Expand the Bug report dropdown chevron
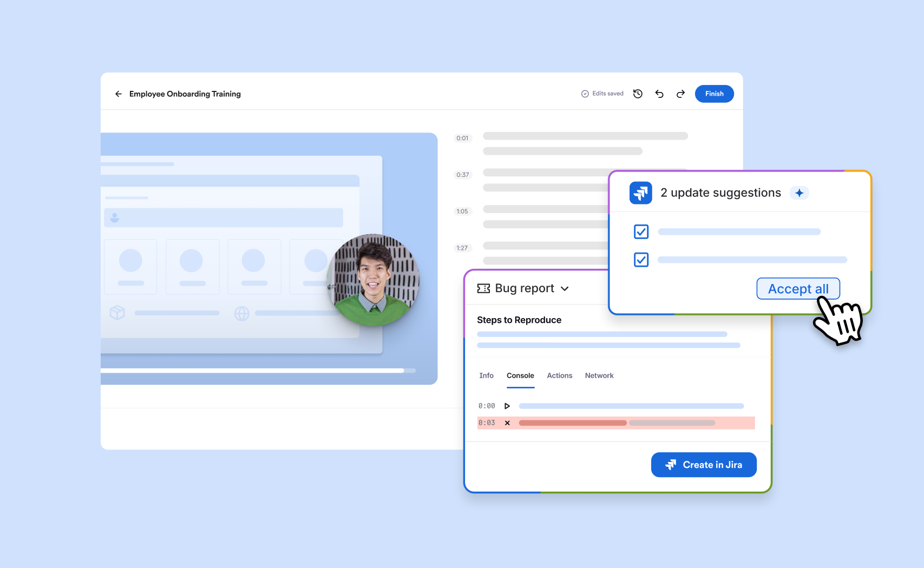 point(565,289)
